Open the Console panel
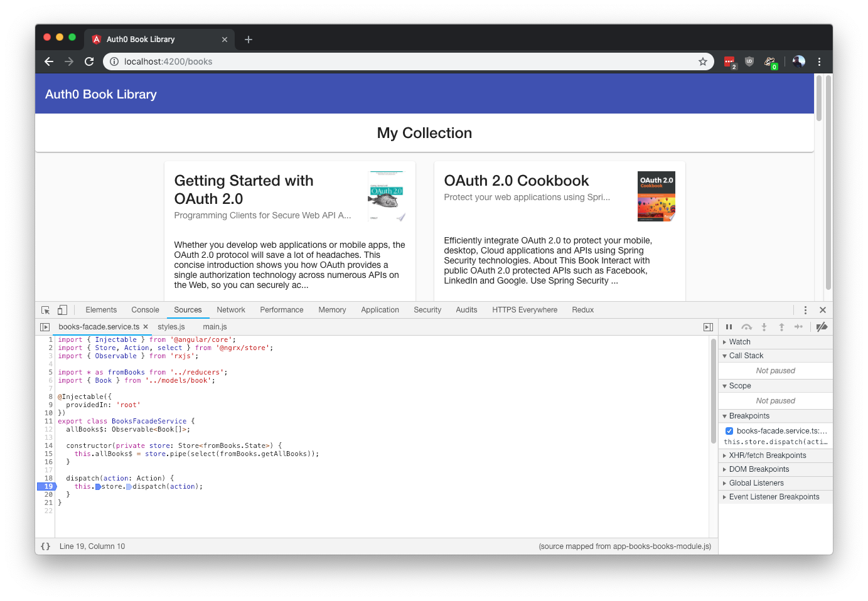The image size is (868, 601). point(145,310)
